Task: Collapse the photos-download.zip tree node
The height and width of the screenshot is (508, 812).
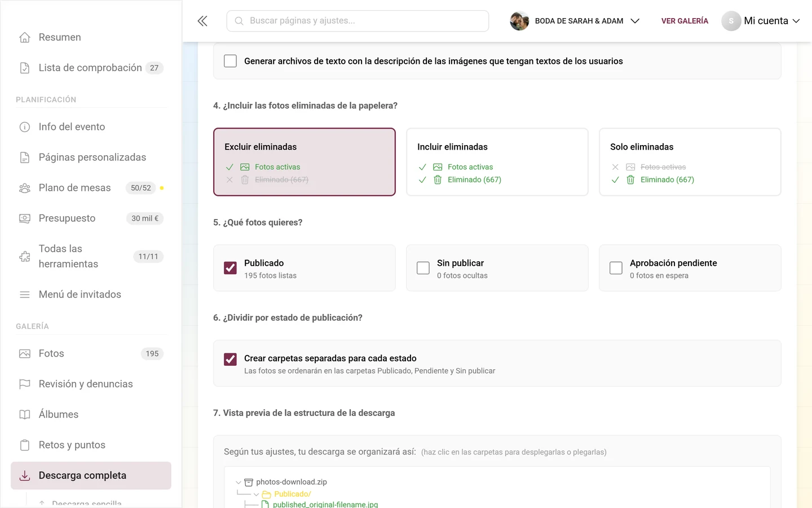Action: 239,482
